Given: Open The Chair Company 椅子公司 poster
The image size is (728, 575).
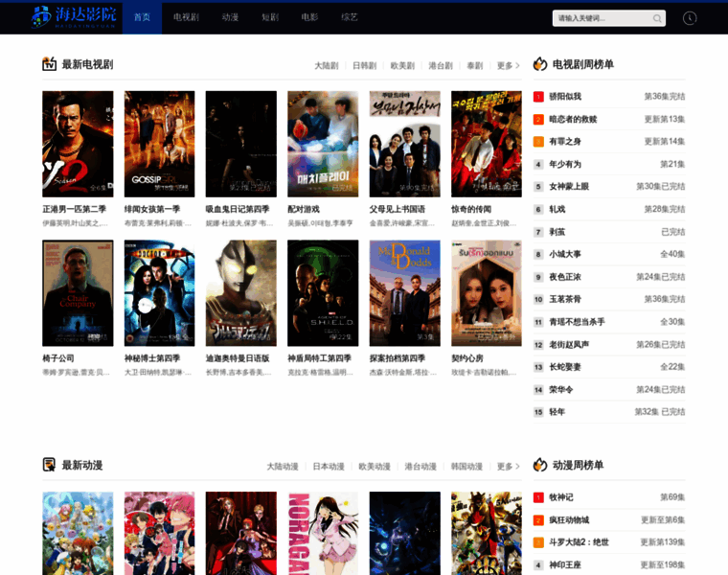Looking at the screenshot, I should click(x=78, y=293).
